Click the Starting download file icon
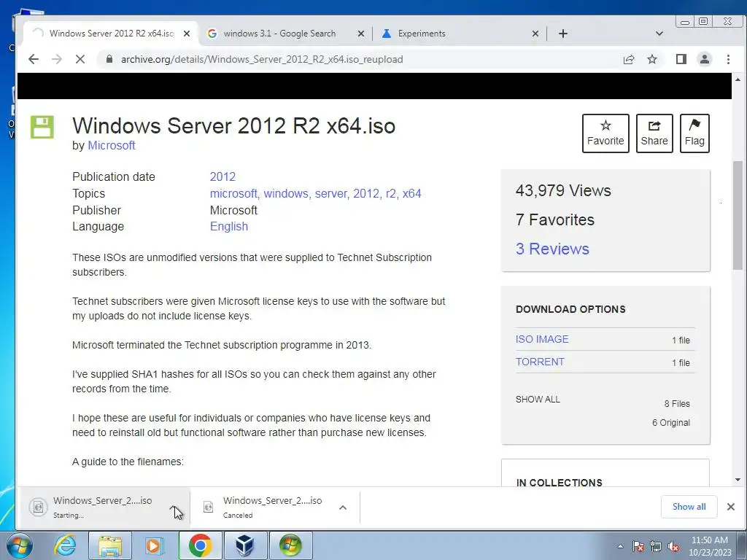 point(38,507)
